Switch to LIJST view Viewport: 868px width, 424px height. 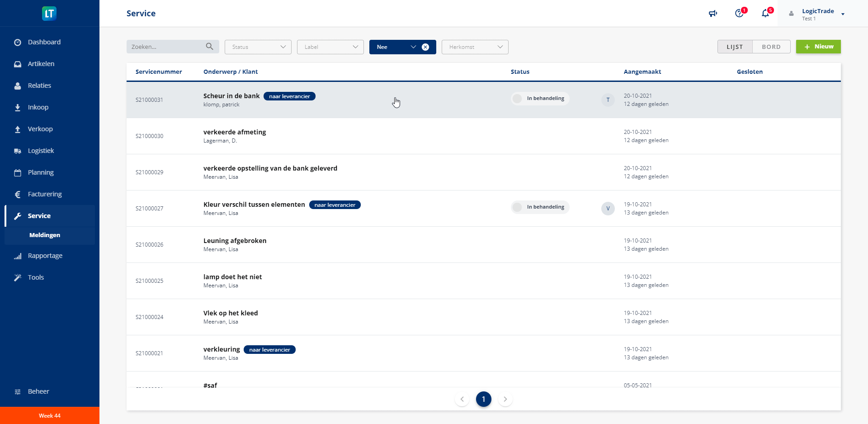735,47
